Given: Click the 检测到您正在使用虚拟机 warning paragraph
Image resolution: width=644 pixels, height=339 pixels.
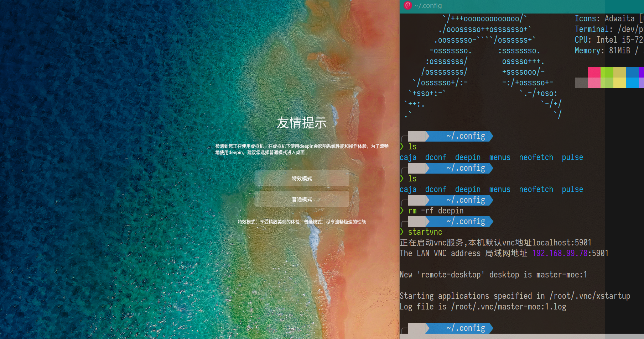Looking at the screenshot, I should coord(302,149).
